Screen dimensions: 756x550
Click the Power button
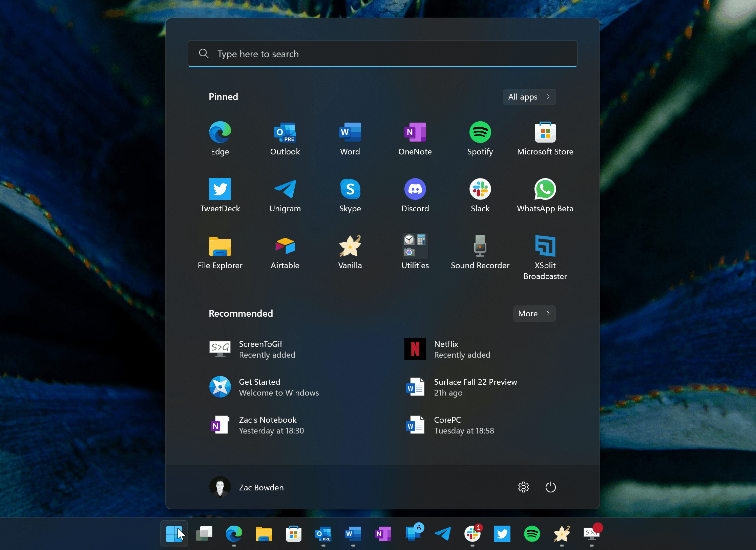tap(551, 487)
